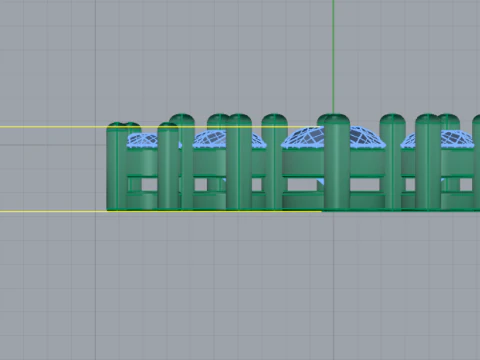The width and height of the screenshot is (480, 360).
Task: Pick the green vertical axis line above model
Action: tap(333, 57)
